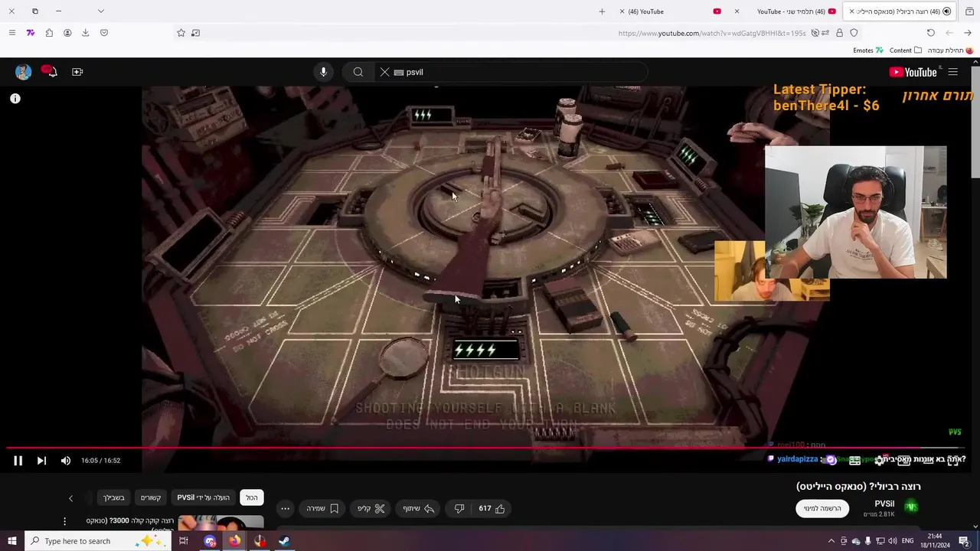Open the YouTube account avatar menu
The image size is (980, 551).
coord(23,72)
